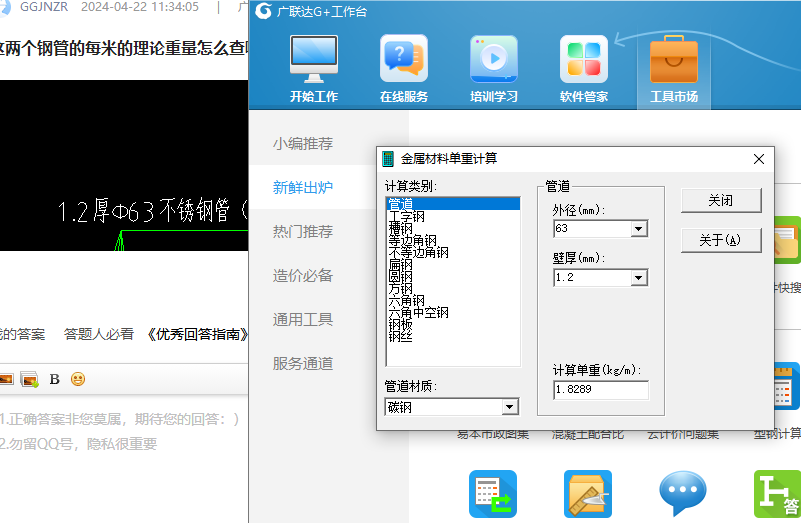Select the 新鲜出炉 sidebar tab
Viewport: 801px width, 523px height.
tap(303, 187)
